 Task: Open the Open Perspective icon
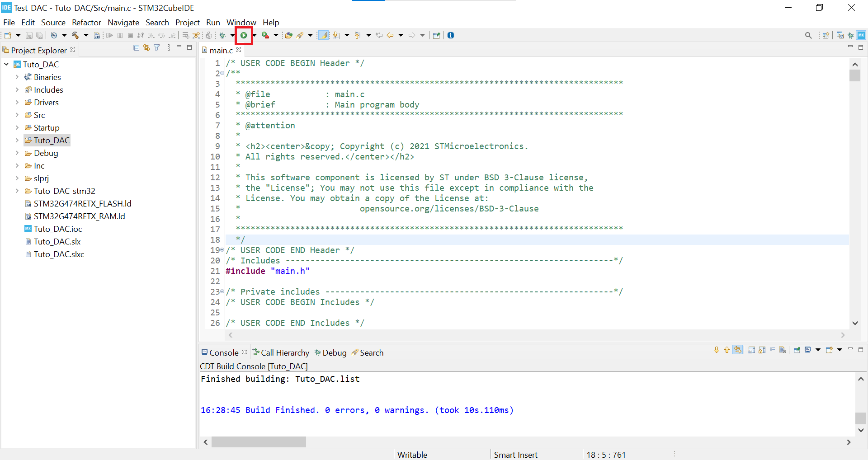coord(826,35)
